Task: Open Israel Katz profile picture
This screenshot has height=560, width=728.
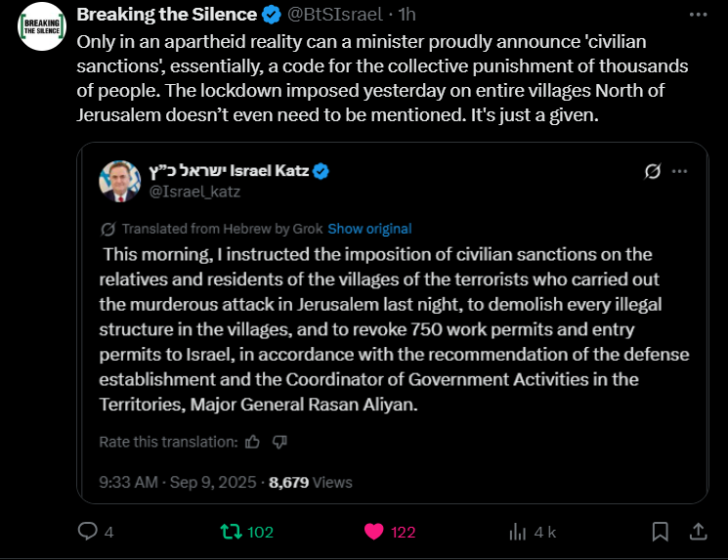Action: point(119,181)
